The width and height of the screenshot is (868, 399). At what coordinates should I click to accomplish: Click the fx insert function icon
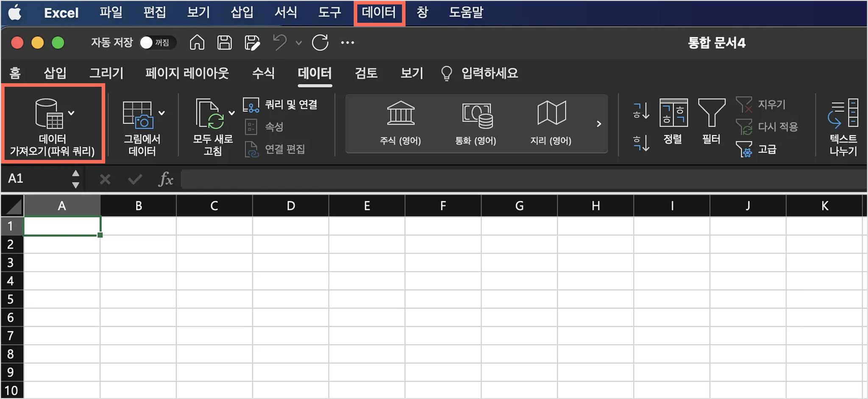point(166,179)
